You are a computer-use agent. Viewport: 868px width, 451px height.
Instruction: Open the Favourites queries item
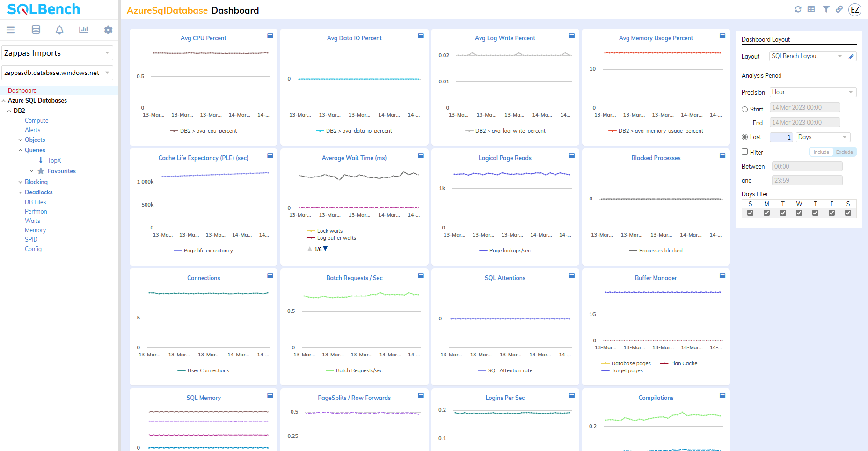[61, 171]
